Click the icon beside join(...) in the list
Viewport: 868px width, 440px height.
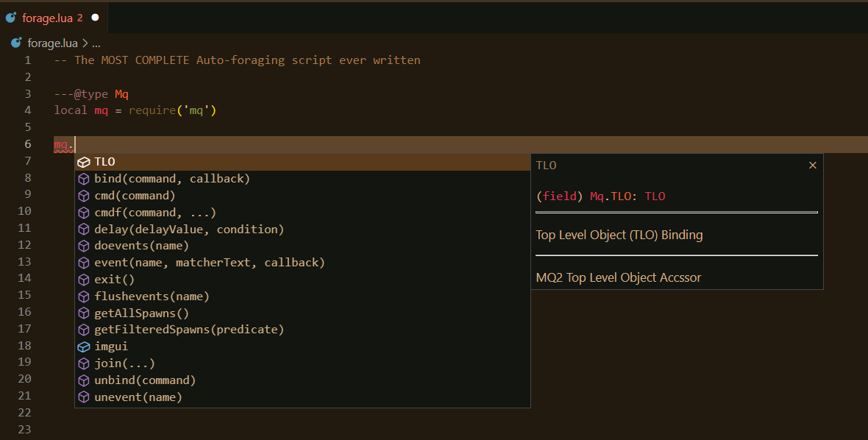[83, 363]
